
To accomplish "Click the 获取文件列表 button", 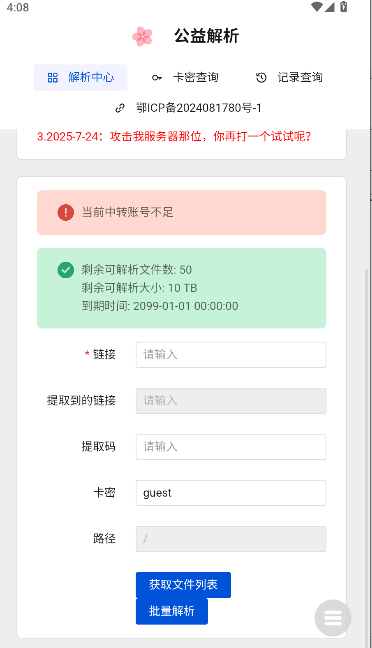I will click(x=183, y=585).
